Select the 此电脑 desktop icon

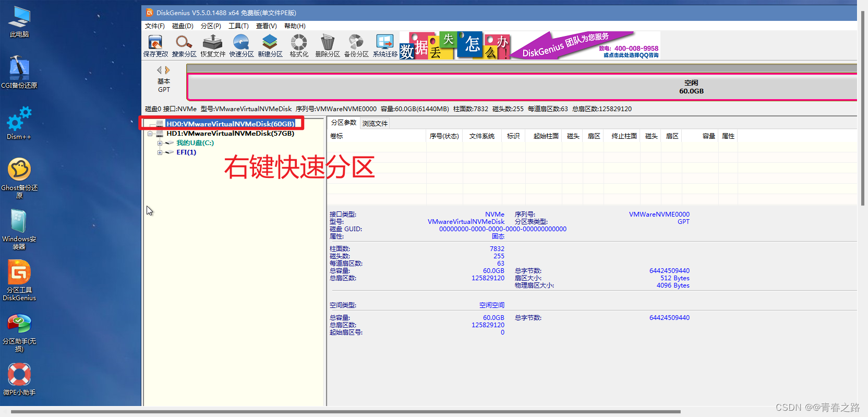click(x=19, y=22)
